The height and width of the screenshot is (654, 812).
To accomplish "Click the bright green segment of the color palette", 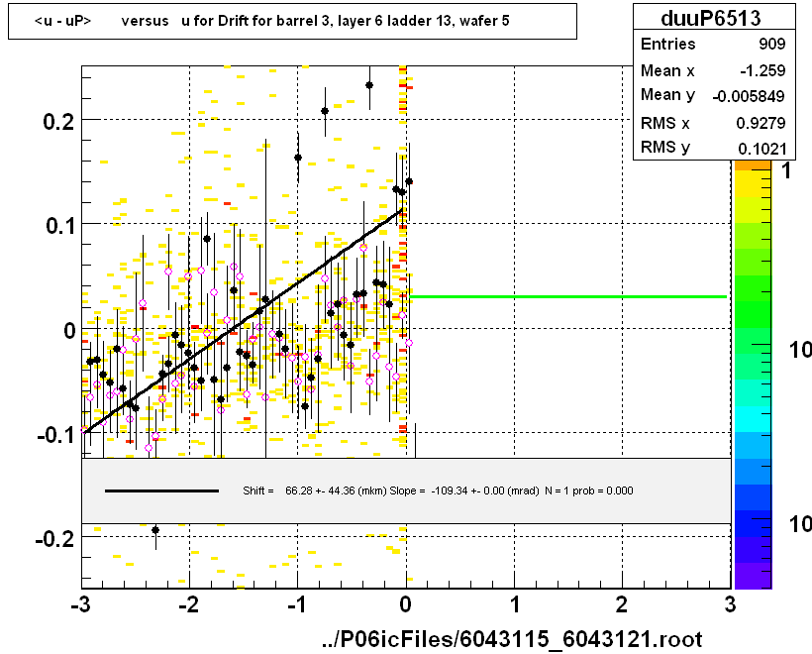I will pos(753,313).
